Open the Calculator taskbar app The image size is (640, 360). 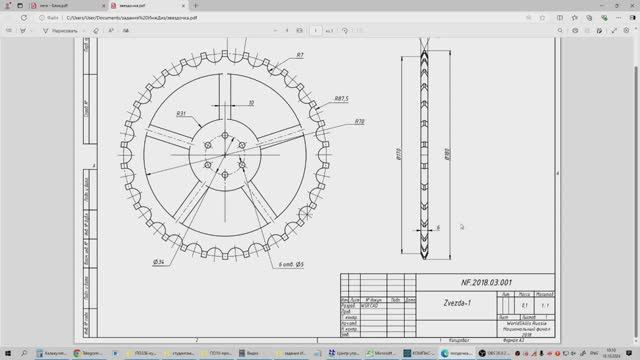pos(52,353)
